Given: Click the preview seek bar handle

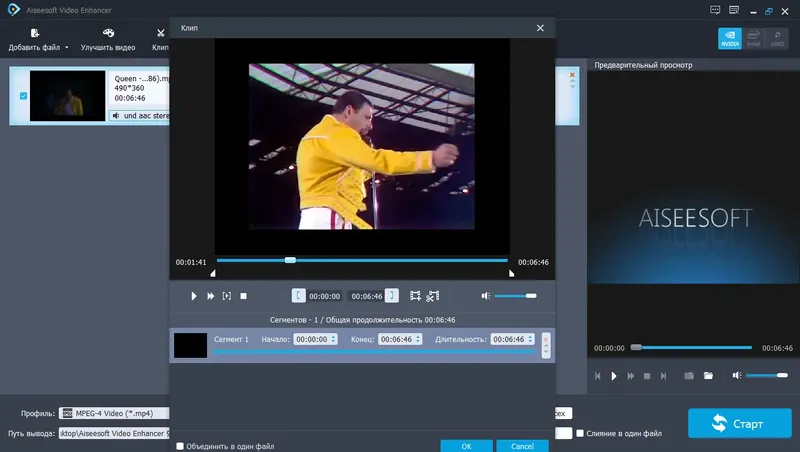Looking at the screenshot, I should (636, 347).
